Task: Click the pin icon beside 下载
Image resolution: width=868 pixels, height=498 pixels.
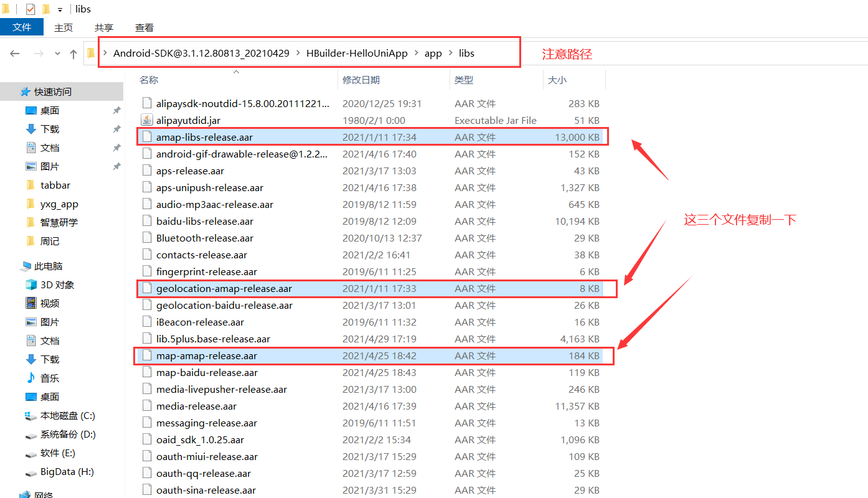Action: pos(116,129)
